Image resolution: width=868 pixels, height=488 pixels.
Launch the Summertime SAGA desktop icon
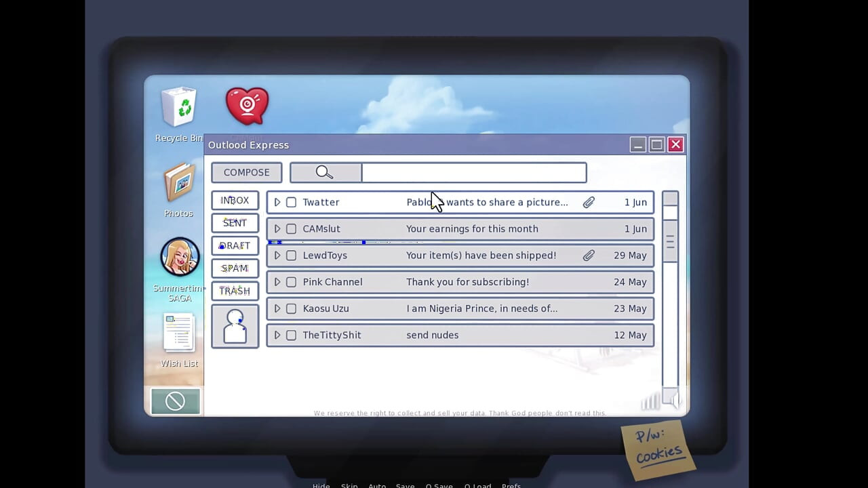pos(180,258)
